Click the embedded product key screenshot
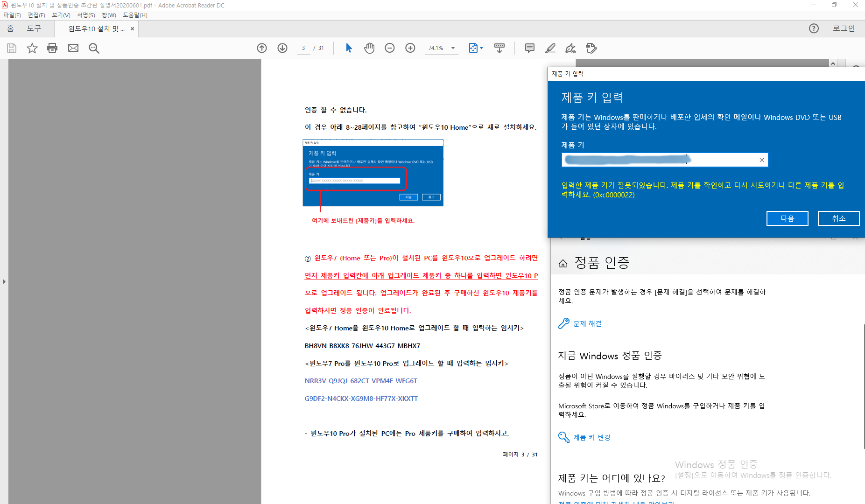Screen dimensions: 865x504 [x=373, y=173]
